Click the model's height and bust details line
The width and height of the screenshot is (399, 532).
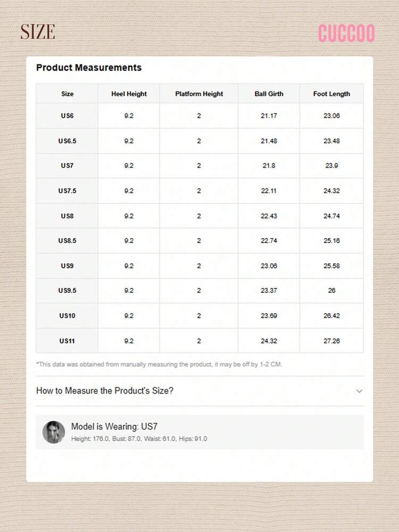click(x=139, y=439)
